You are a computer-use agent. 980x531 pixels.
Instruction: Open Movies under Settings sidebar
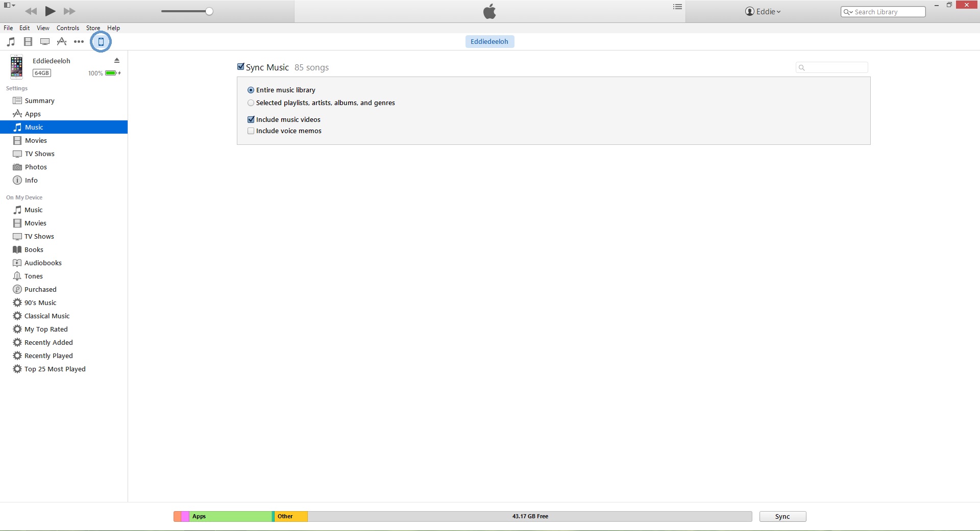click(64, 141)
